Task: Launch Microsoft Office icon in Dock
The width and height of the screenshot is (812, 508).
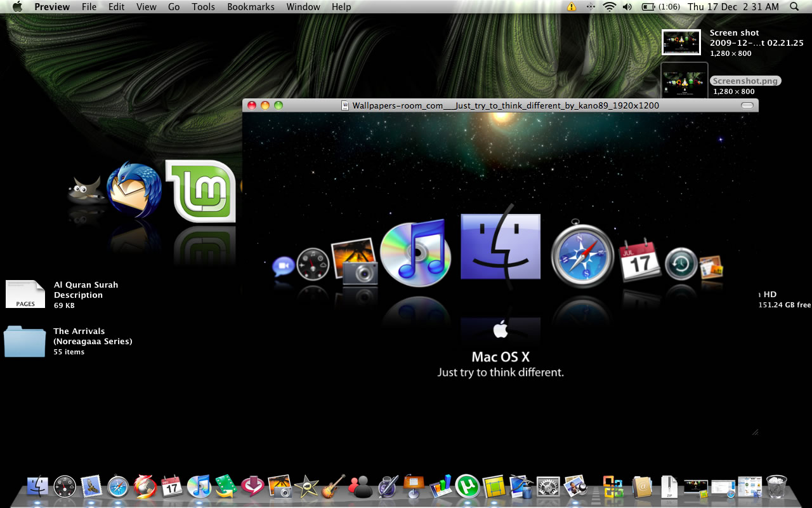Action: point(613,487)
